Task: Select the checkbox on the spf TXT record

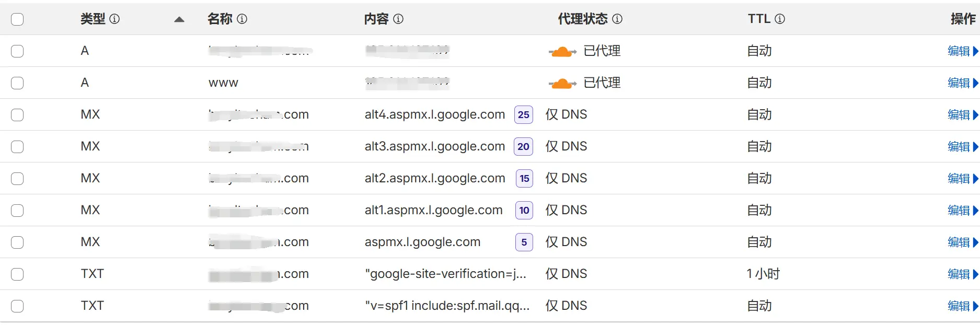Action: [x=17, y=306]
